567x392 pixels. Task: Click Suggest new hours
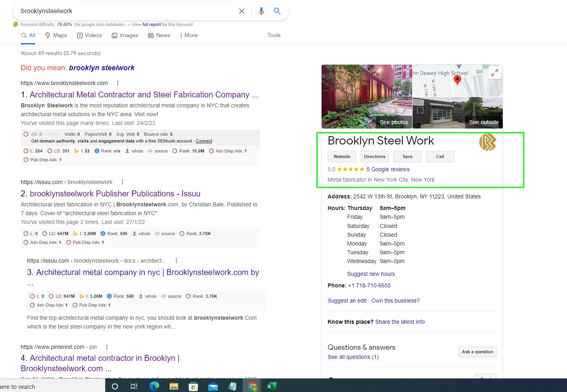(x=371, y=274)
